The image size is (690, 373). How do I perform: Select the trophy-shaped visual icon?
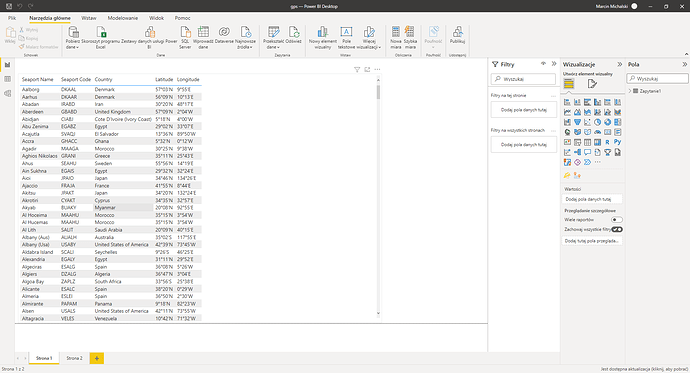tap(608, 152)
